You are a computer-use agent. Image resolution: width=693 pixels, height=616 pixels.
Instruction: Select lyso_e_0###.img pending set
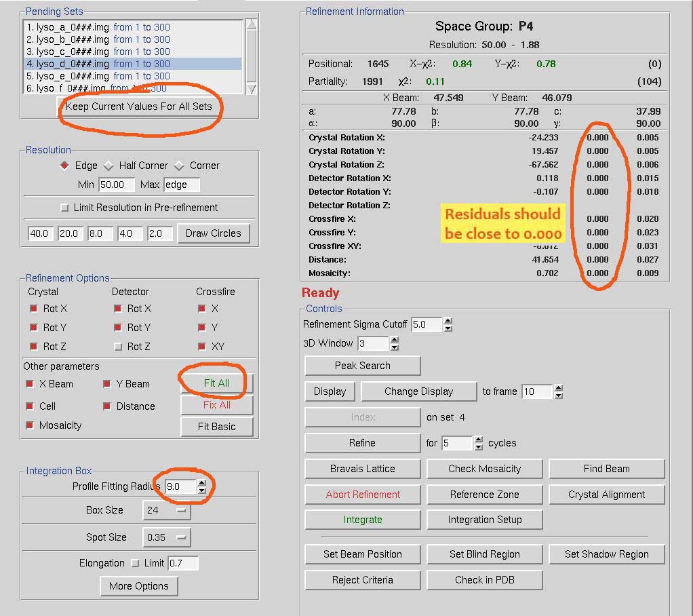(98, 76)
